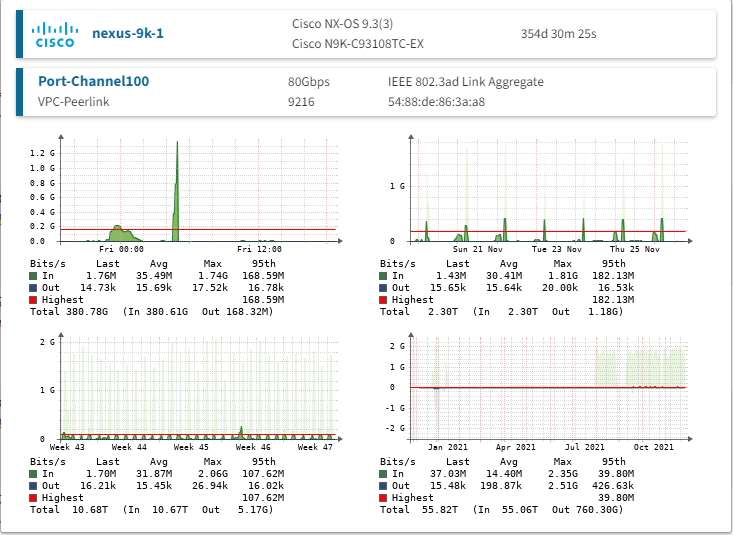Click the 2.35G max In value
Screen dimensions: 733x535
pyautogui.click(x=562, y=474)
